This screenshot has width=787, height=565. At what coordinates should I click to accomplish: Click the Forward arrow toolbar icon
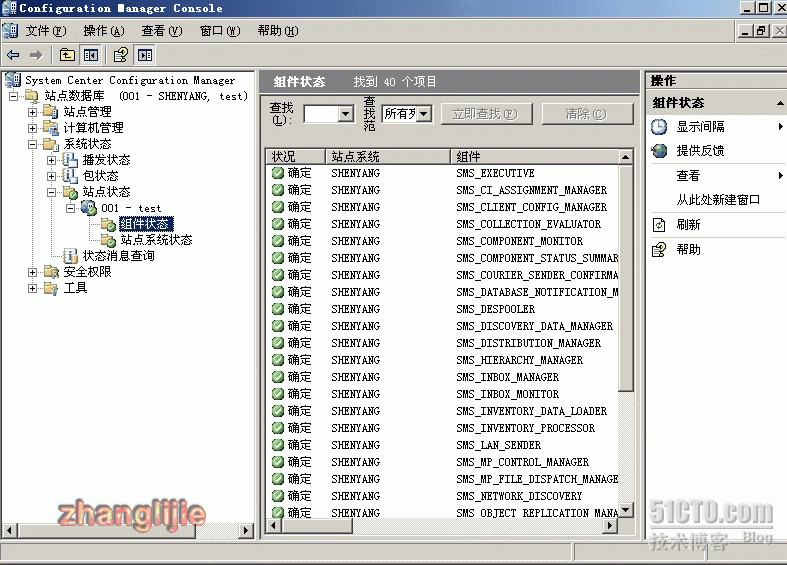pos(36,55)
